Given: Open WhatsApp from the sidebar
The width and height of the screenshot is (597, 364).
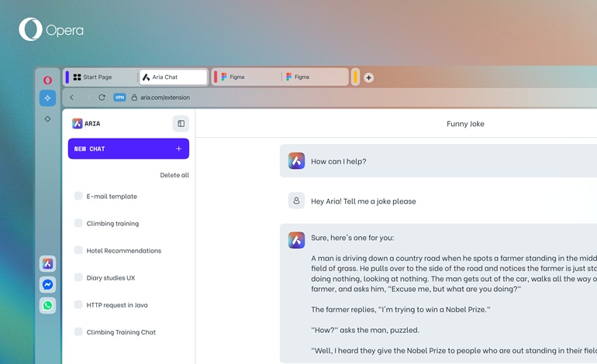Looking at the screenshot, I should coord(47,305).
